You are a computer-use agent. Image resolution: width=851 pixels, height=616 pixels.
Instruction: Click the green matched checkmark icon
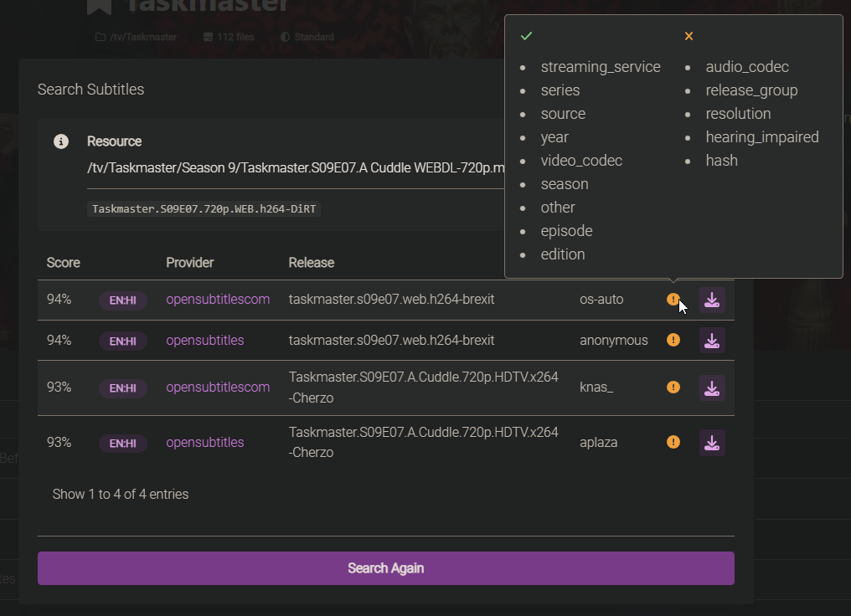(x=526, y=36)
